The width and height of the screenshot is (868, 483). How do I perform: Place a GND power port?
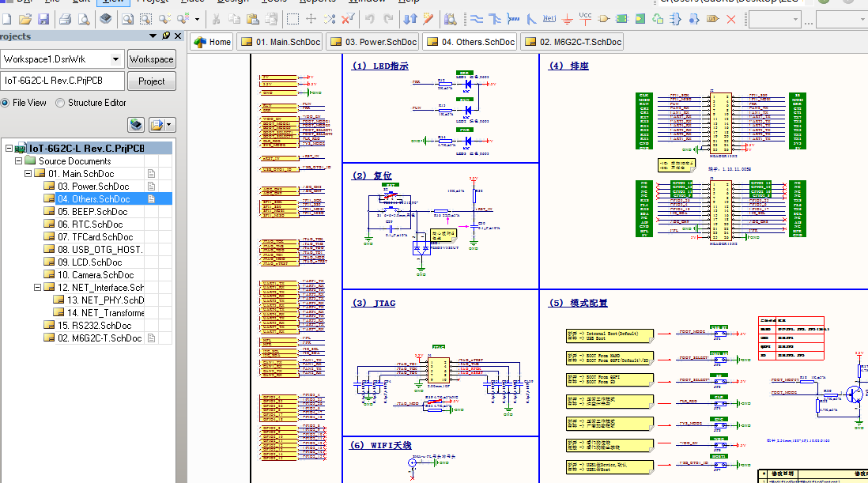568,19
